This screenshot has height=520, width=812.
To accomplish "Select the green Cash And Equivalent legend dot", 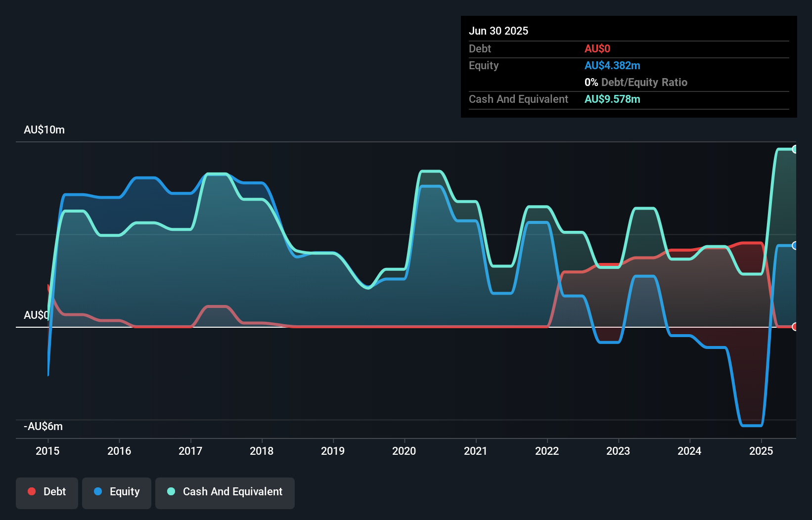I will point(170,491).
